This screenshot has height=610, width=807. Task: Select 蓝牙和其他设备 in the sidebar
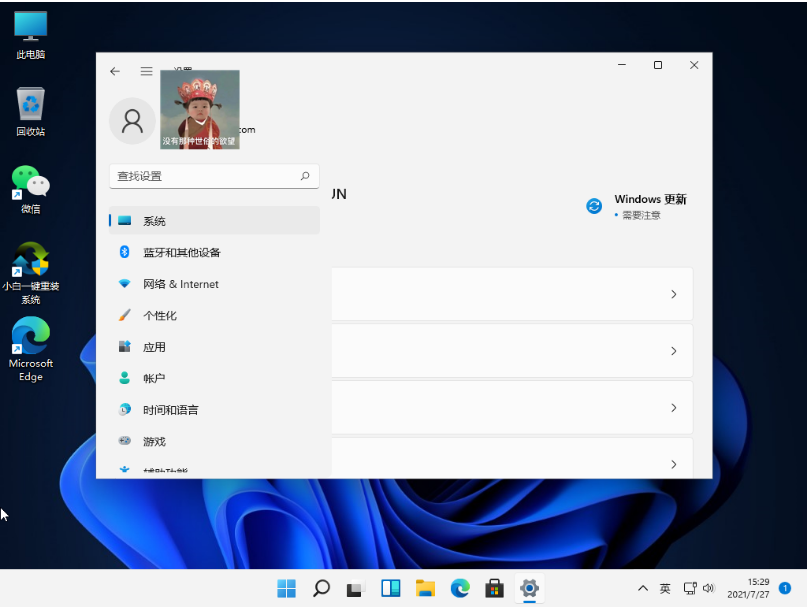[181, 253]
